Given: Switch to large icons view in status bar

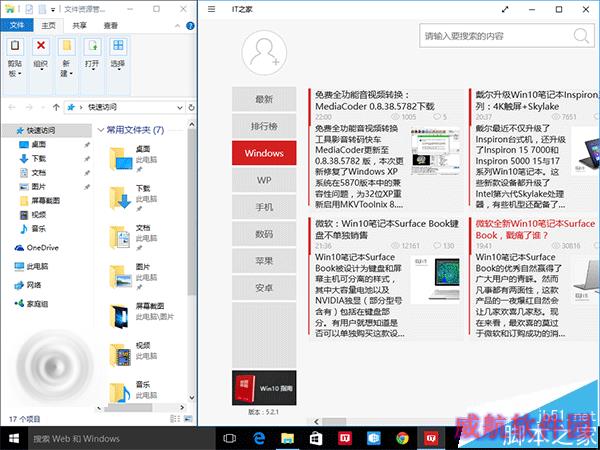Looking at the screenshot, I should (x=188, y=419).
